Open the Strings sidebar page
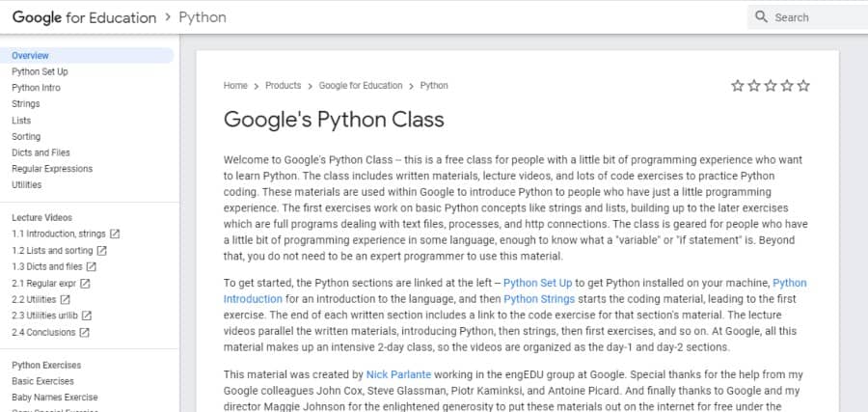Viewport: 868px width, 412px height. click(x=25, y=103)
